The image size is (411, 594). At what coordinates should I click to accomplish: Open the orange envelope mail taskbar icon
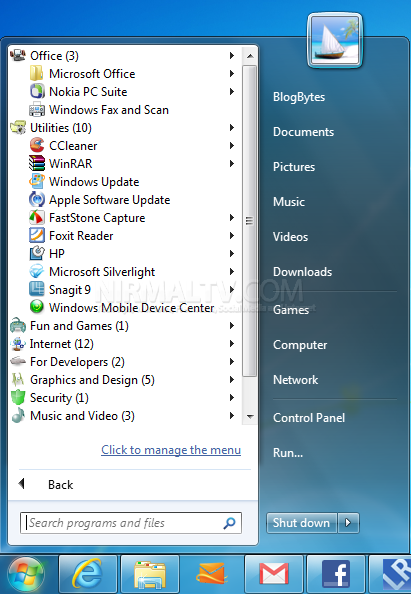pos(212,574)
